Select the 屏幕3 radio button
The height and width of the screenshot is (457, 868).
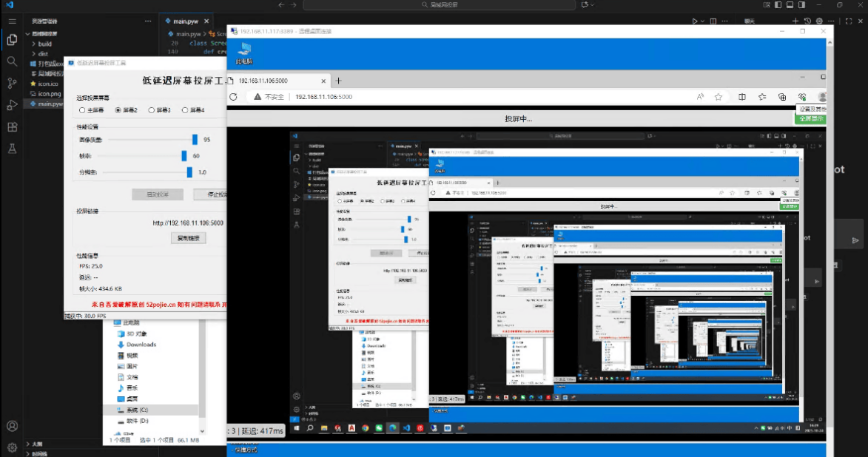152,110
